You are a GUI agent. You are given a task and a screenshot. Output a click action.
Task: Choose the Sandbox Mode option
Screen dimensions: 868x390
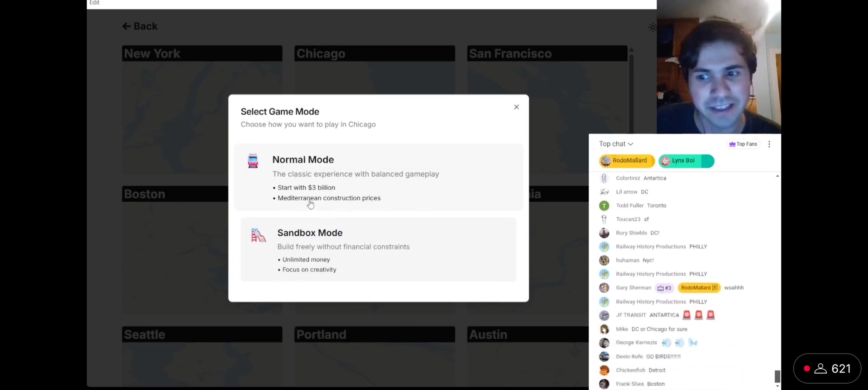tap(378, 249)
